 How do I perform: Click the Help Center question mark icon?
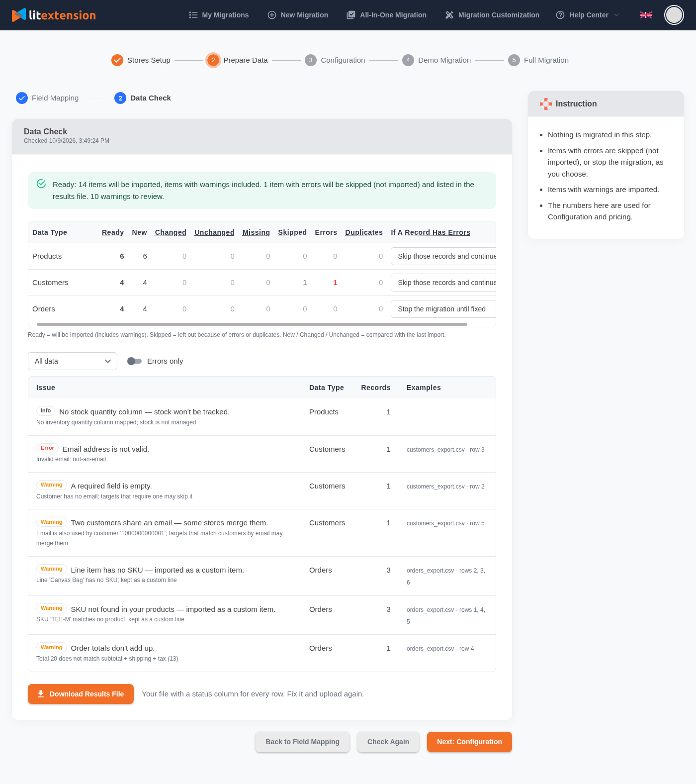pyautogui.click(x=560, y=15)
